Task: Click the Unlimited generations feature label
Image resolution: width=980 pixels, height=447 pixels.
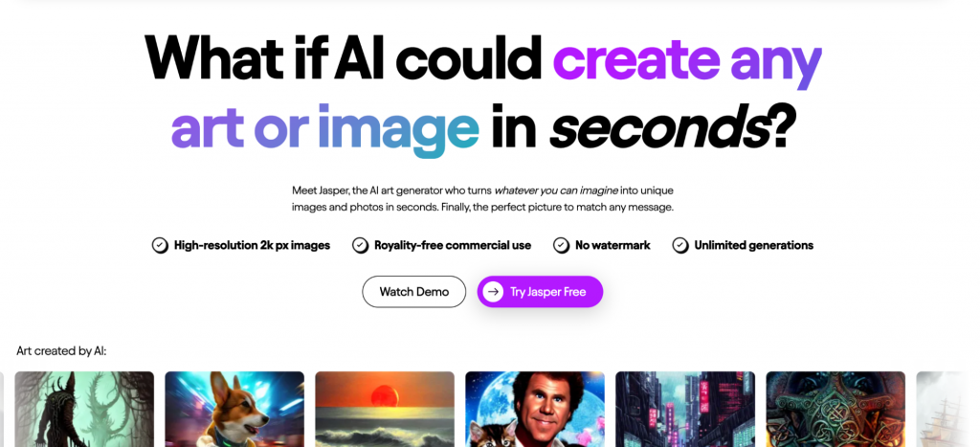Action: 754,246
